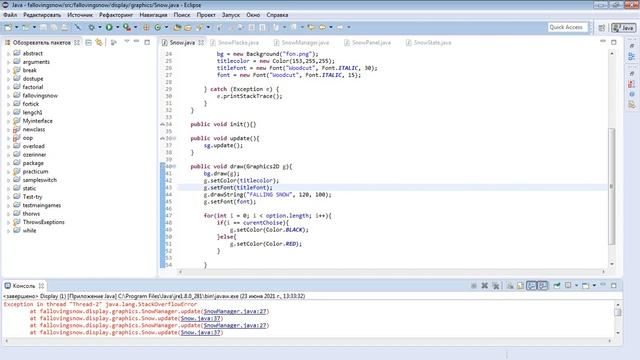Click the console vertical scrollbar thumb

pos(618,312)
